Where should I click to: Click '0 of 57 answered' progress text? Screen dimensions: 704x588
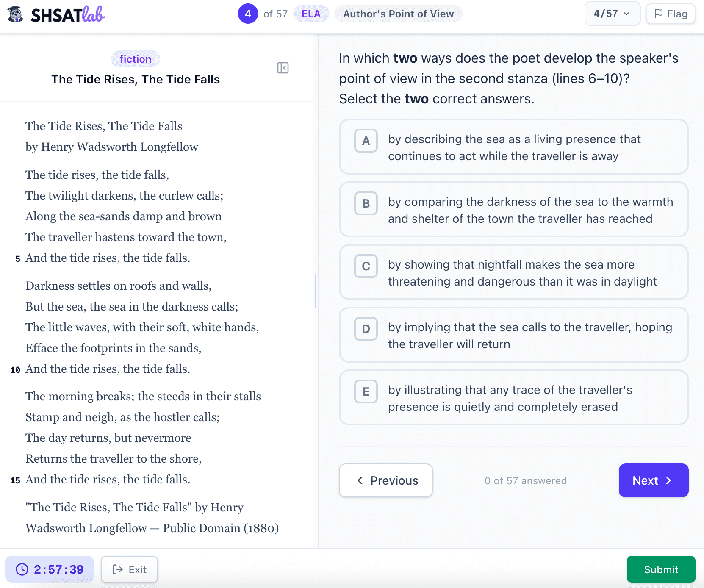click(525, 481)
